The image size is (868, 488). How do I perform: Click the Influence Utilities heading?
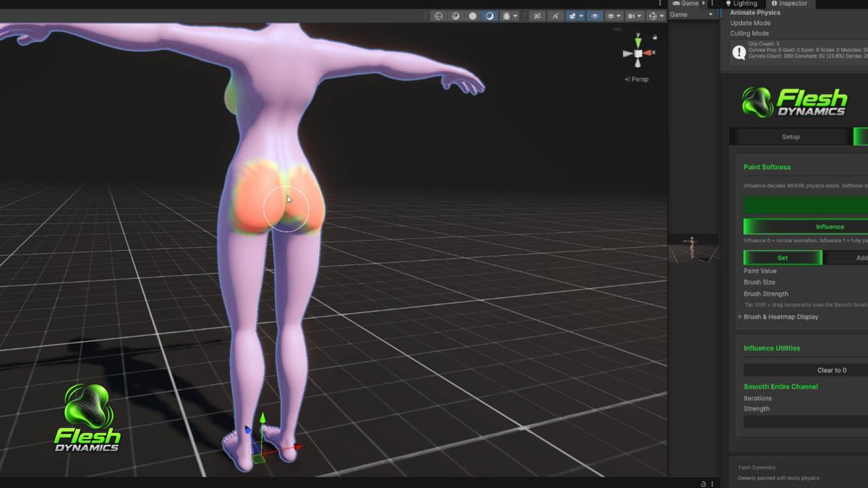click(772, 348)
